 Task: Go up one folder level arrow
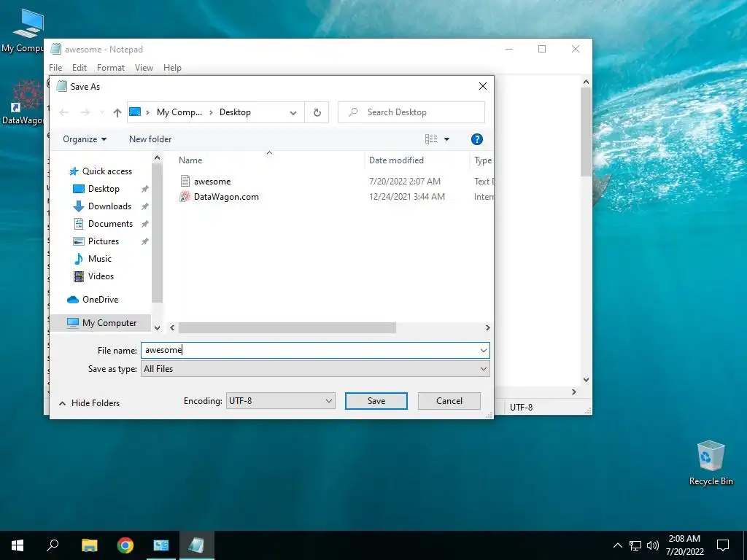pos(117,112)
